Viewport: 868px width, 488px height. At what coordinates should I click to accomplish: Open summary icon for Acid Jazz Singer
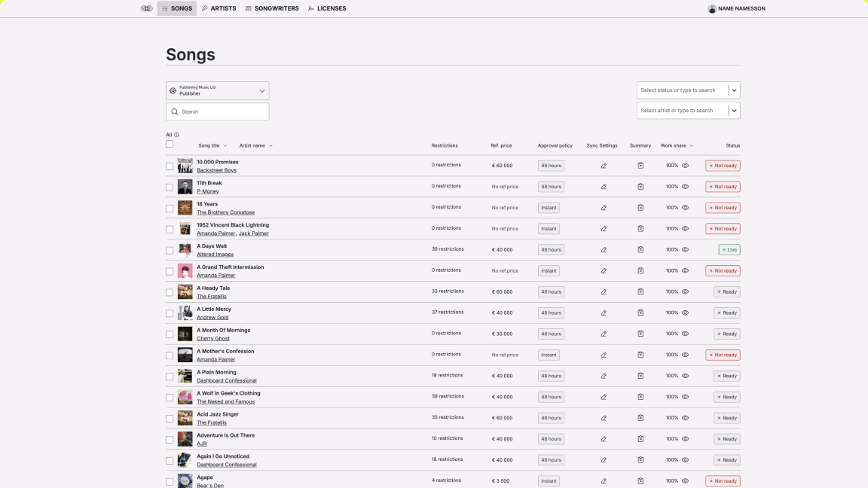pos(640,418)
